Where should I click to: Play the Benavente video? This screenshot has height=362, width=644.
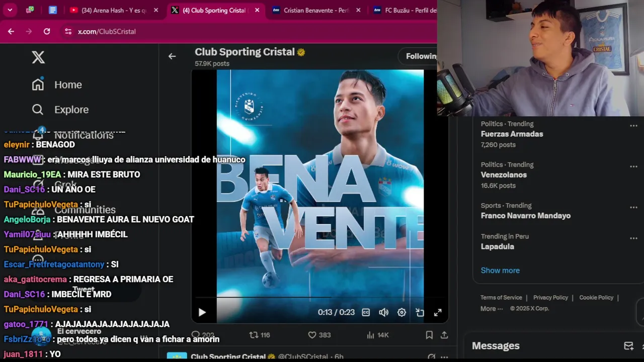coord(202,312)
